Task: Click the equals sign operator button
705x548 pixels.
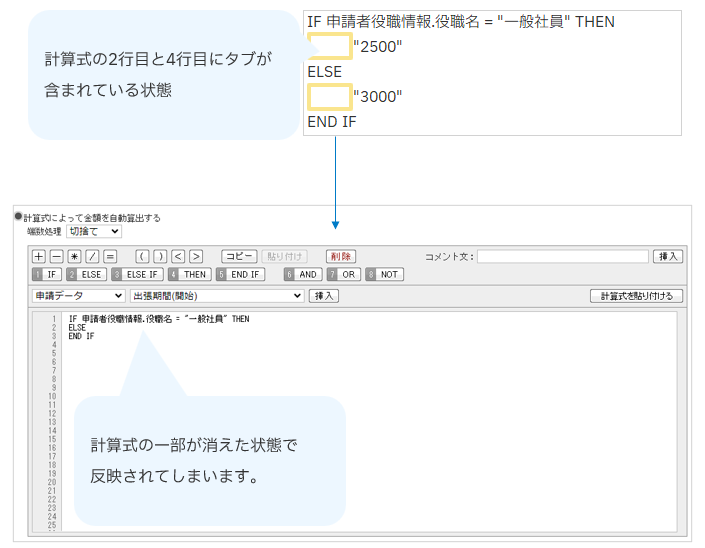Action: point(110,257)
